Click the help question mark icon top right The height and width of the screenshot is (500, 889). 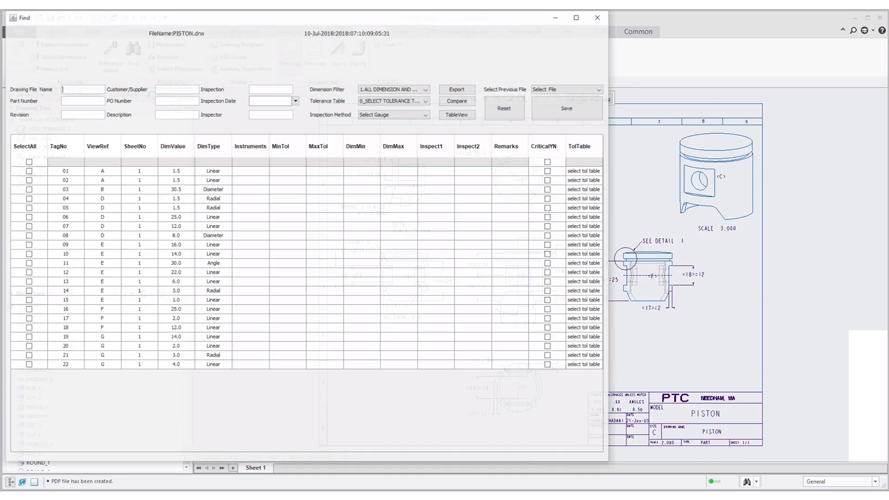pos(881,31)
